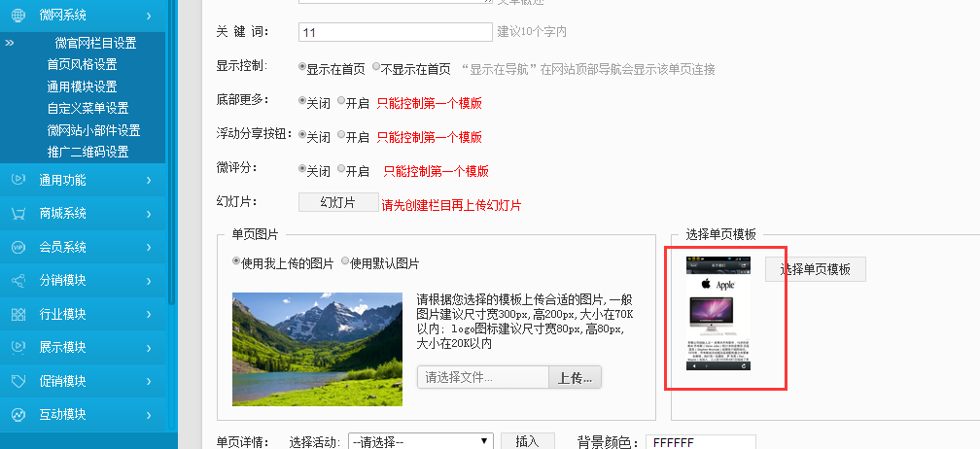Expand the 展示模块 menu chevron
Viewport: 980px width, 449px height.
[148, 348]
